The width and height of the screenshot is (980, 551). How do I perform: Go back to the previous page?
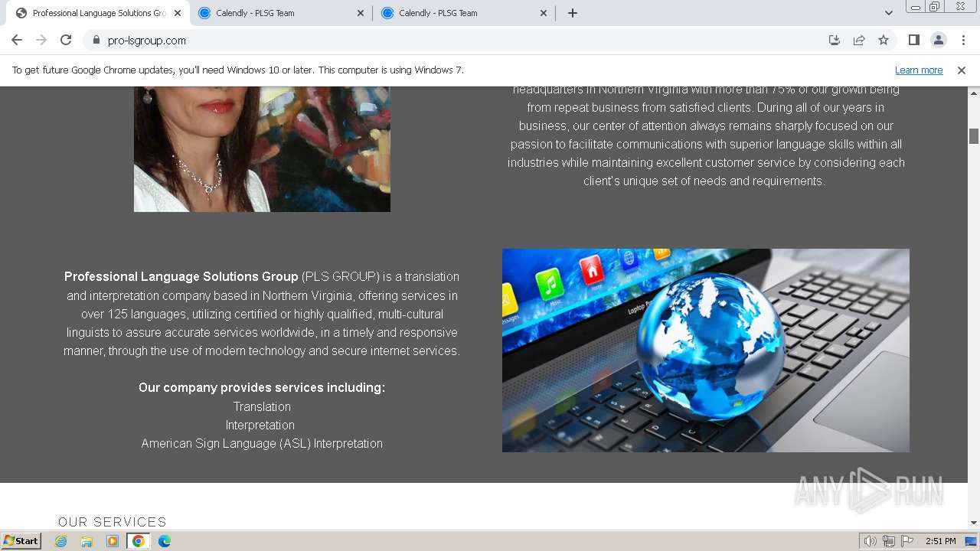click(x=17, y=40)
